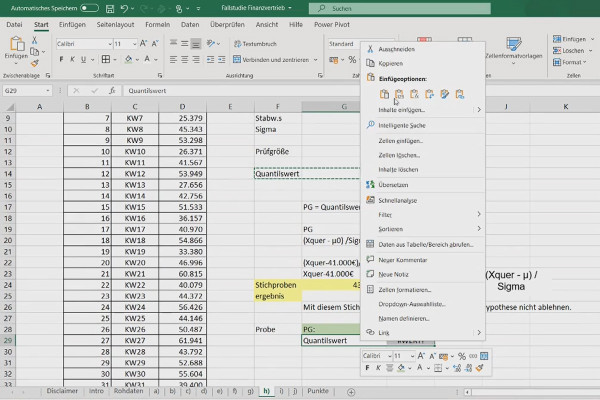Image resolution: width=600 pixels, height=400 pixels.
Task: Choose Zellen formatieren in context menu
Action: [x=423, y=290]
